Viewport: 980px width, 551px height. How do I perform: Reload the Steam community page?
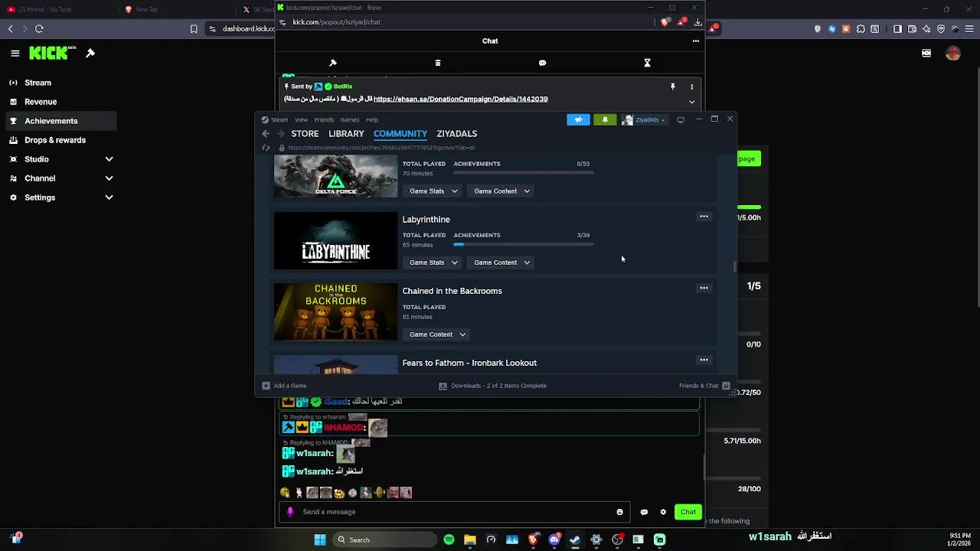(x=266, y=148)
